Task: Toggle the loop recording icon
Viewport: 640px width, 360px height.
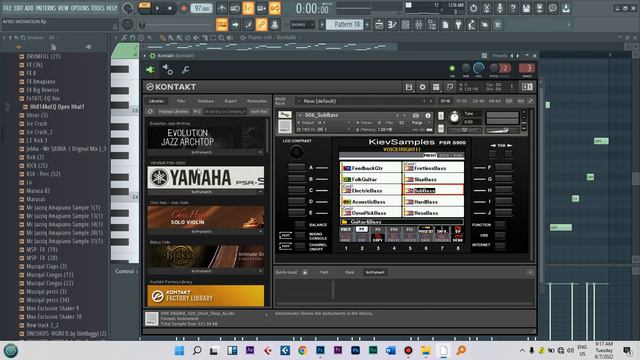Action: click(275, 8)
